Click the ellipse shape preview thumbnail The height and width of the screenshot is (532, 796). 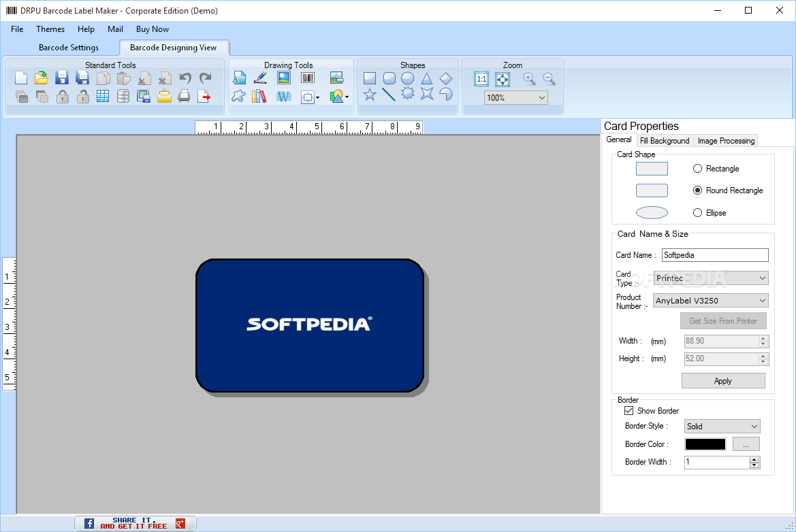(x=652, y=213)
